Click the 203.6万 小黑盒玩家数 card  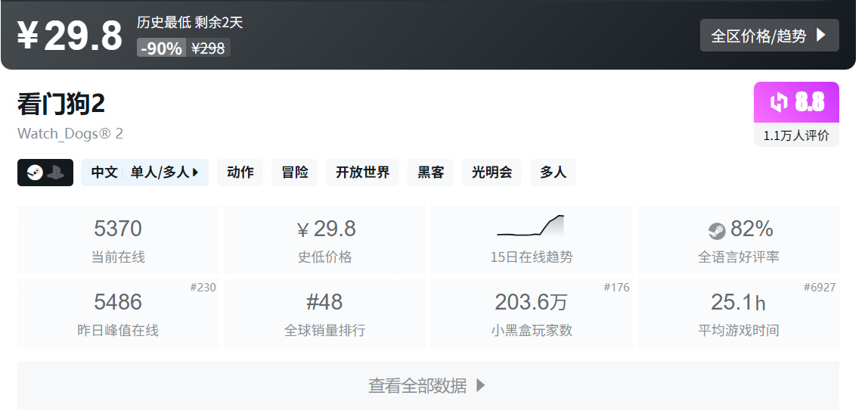coord(532,313)
